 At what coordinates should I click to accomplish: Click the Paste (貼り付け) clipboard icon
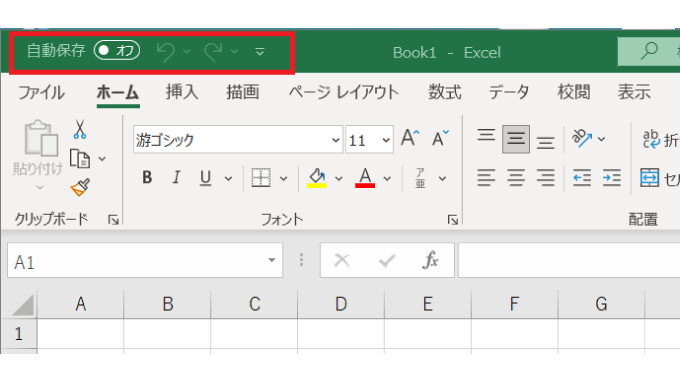click(x=41, y=138)
